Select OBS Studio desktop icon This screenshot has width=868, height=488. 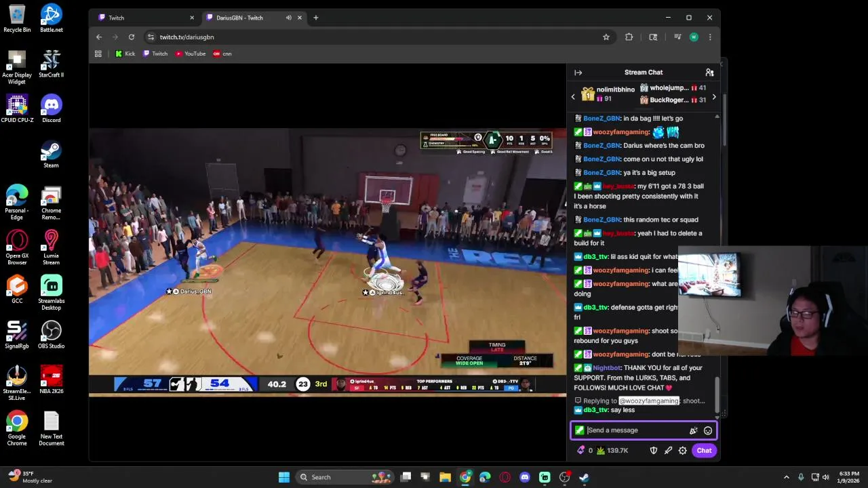pyautogui.click(x=52, y=335)
